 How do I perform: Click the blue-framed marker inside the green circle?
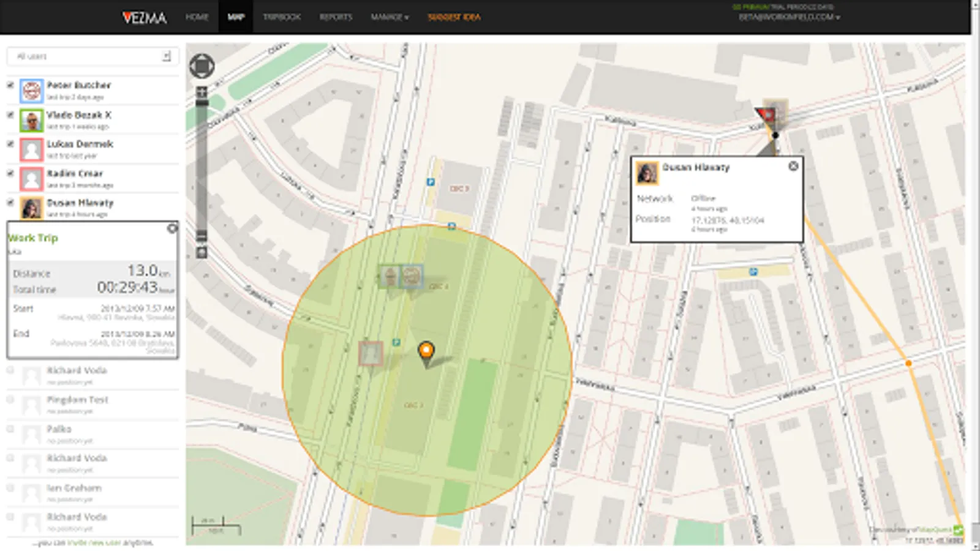(x=412, y=276)
